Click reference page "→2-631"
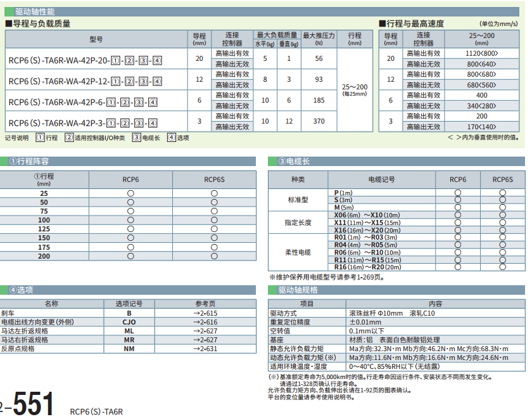The width and height of the screenshot is (532, 419). (x=205, y=349)
